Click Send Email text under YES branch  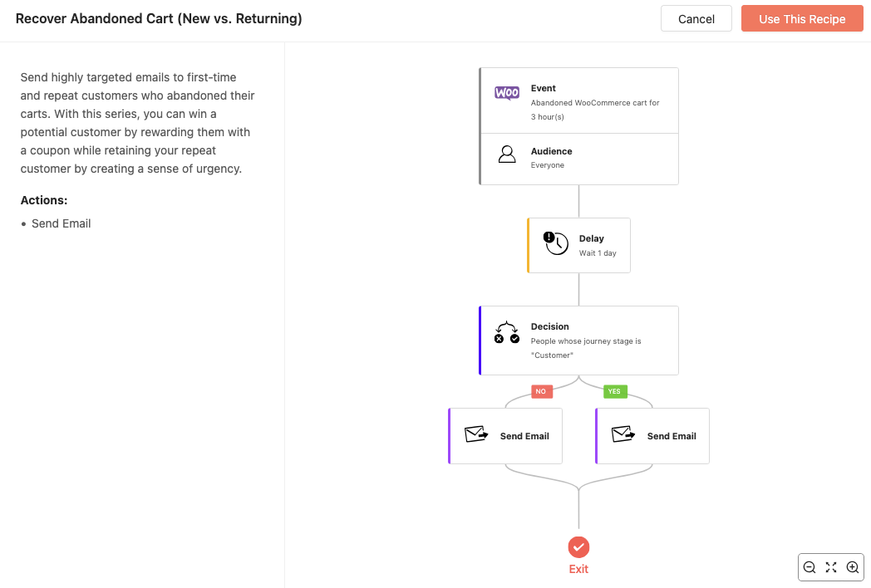[672, 436]
